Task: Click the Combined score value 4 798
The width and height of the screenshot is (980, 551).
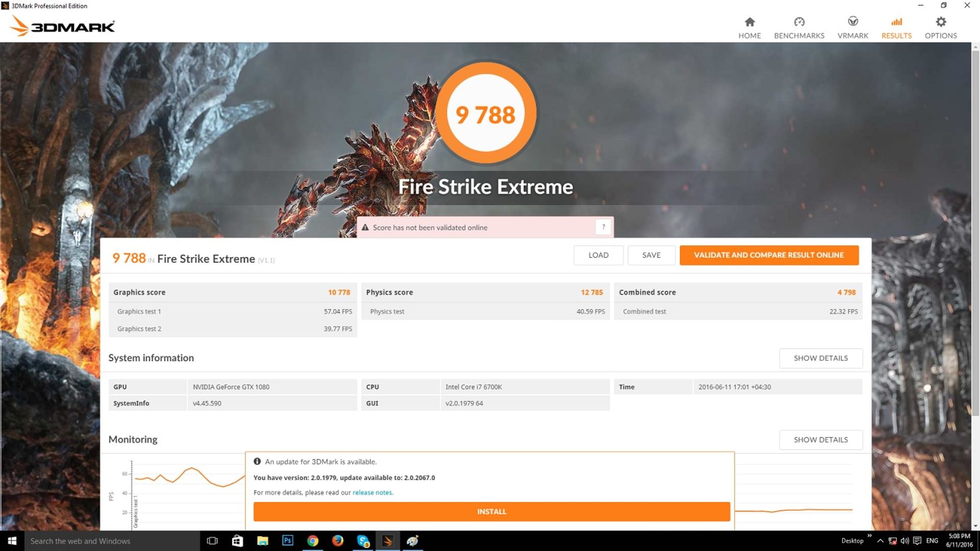Action: click(846, 292)
